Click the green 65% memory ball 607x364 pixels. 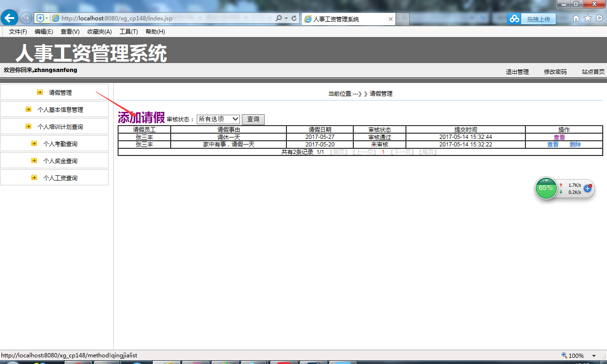(x=546, y=188)
